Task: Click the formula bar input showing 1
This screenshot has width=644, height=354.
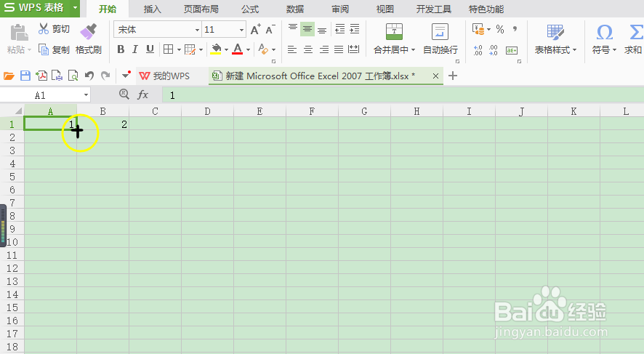Action: [x=403, y=95]
